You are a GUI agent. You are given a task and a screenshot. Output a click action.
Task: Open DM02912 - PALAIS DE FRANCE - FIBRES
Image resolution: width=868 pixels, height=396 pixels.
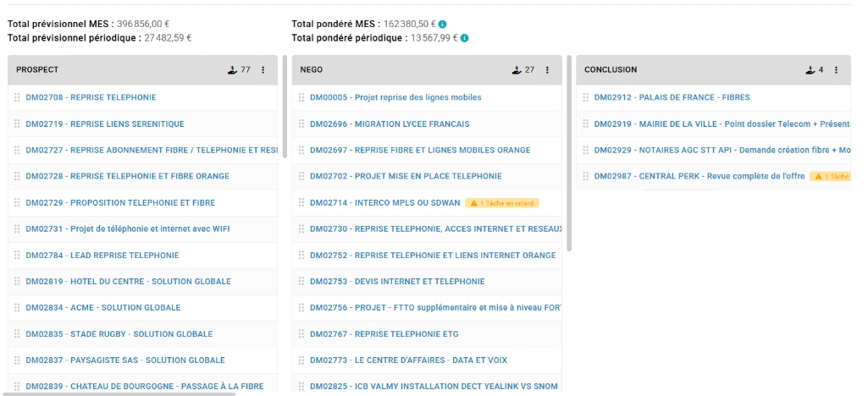(672, 97)
